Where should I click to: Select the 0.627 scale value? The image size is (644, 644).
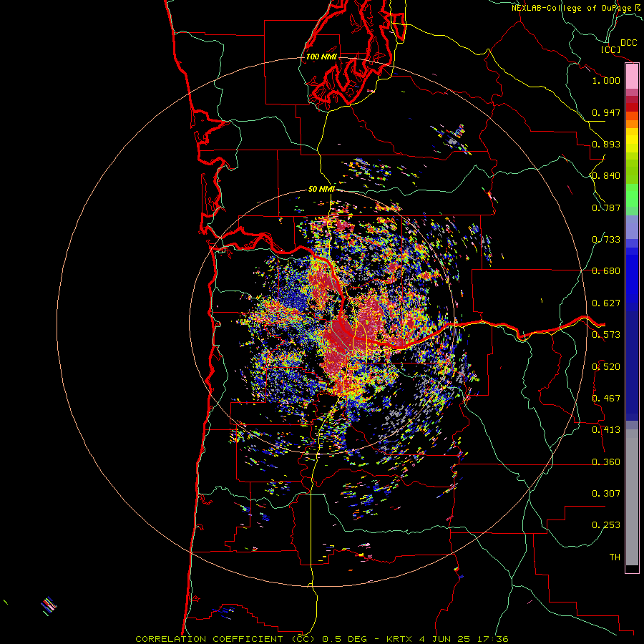tap(606, 303)
